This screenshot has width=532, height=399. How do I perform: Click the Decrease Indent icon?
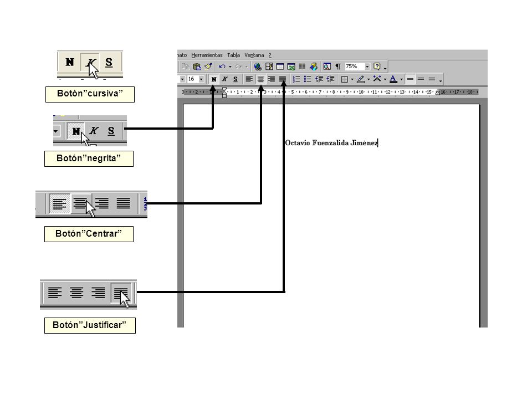pyautogui.click(x=319, y=79)
